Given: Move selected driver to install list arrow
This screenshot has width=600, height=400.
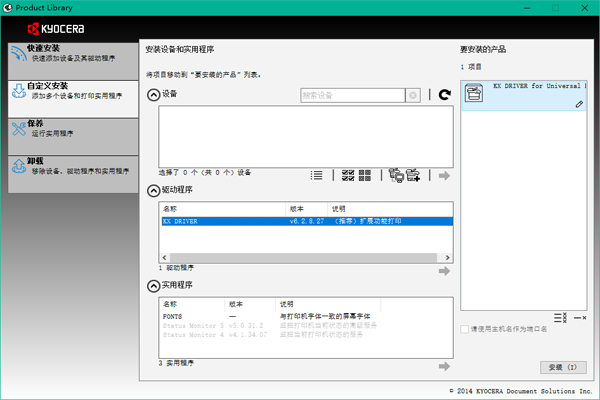Looking at the screenshot, I should pyautogui.click(x=444, y=271).
